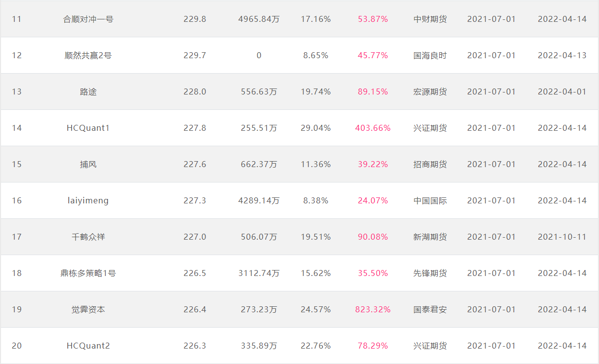Screen dimensions: 599x364
Task: Select the 2021-10-11 end date cell
Action: point(562,237)
